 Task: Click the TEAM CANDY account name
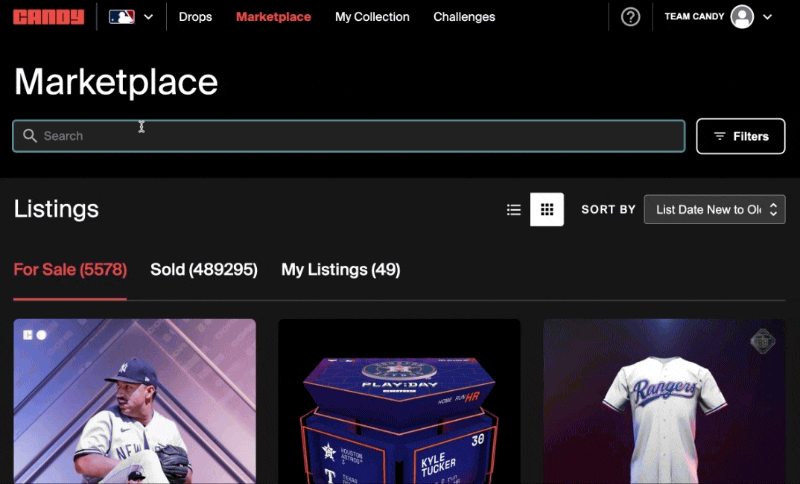[x=694, y=16]
